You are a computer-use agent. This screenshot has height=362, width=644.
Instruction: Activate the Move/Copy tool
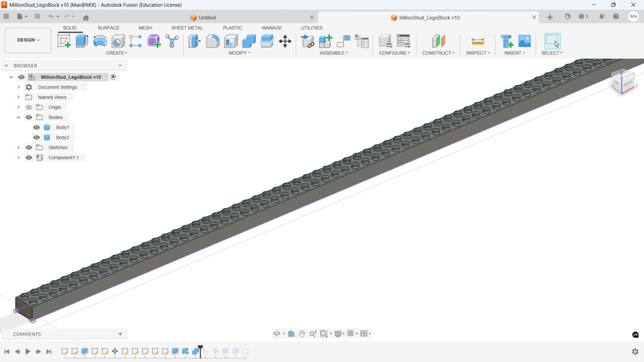click(285, 41)
